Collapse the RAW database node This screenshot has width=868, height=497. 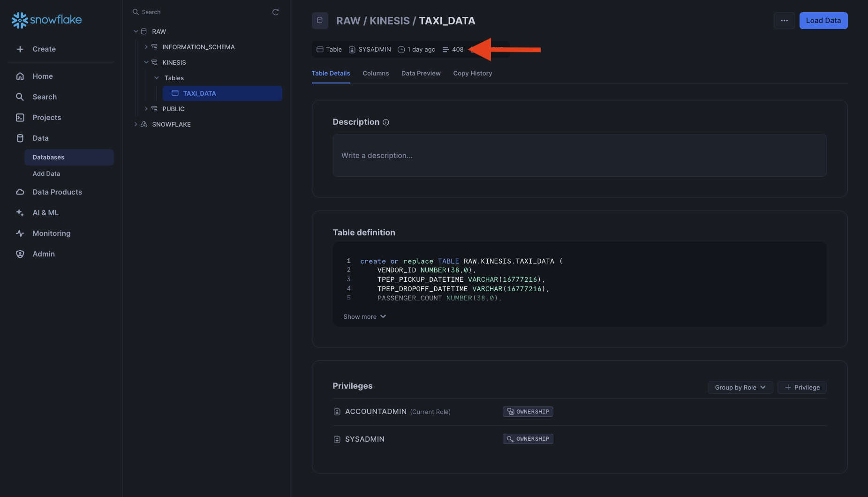[x=136, y=31]
